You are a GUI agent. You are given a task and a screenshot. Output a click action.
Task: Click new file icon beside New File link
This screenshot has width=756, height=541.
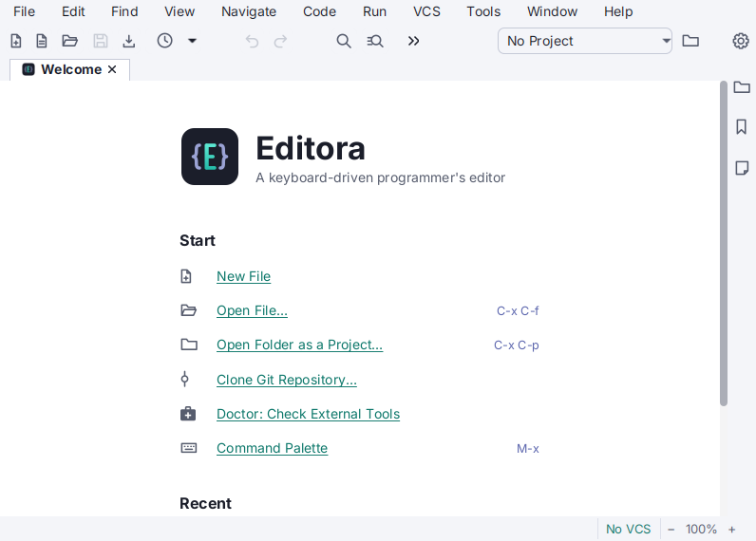pos(186,276)
